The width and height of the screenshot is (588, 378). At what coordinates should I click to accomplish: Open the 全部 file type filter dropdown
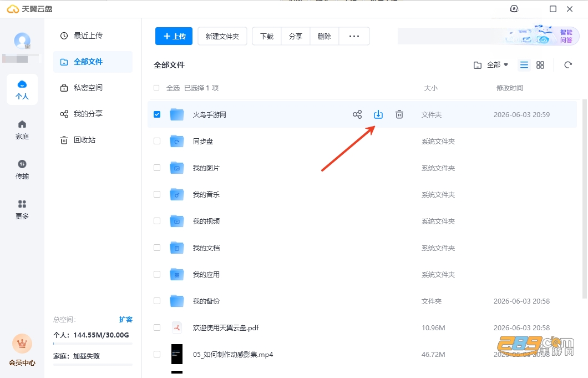coord(491,65)
